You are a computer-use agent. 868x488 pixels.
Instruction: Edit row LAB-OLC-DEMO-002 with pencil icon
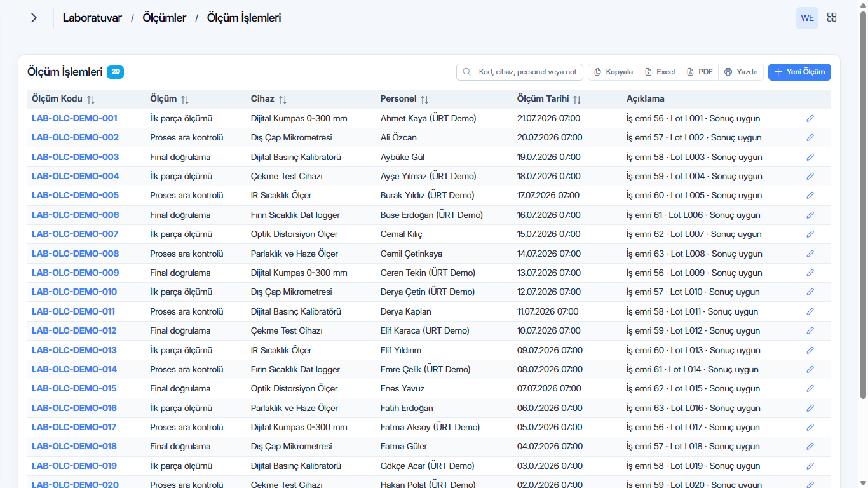pyautogui.click(x=810, y=137)
